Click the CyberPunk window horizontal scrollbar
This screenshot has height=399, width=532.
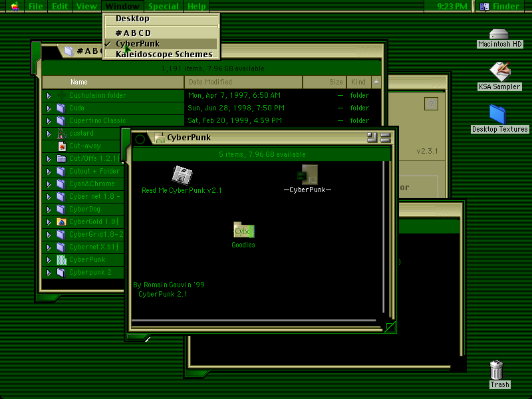coord(254,321)
